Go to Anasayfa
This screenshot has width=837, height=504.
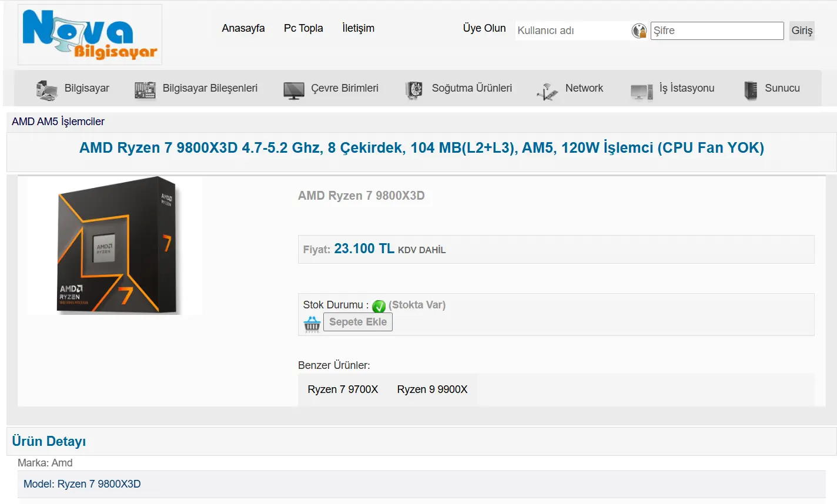pos(243,28)
